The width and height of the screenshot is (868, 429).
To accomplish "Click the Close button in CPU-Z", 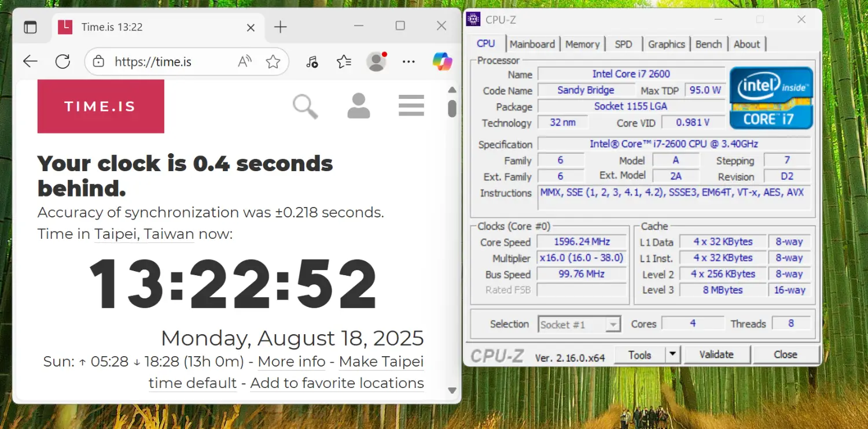I will coord(785,355).
